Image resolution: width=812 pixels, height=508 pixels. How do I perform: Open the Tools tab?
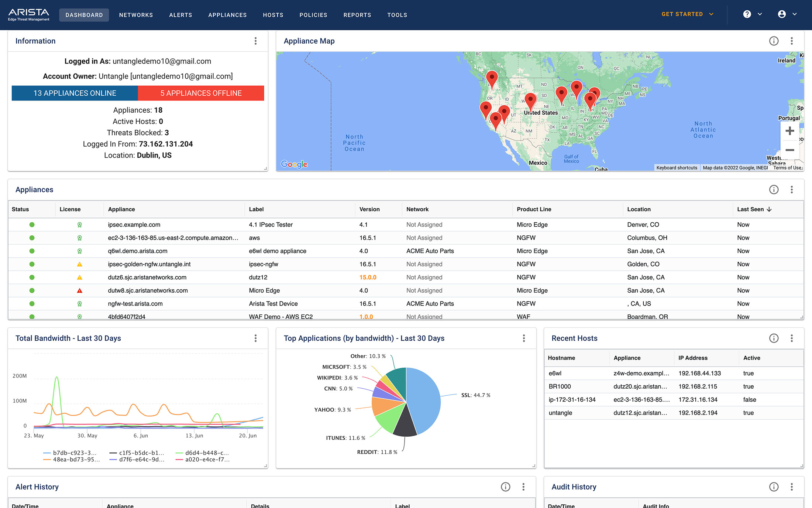(x=397, y=15)
